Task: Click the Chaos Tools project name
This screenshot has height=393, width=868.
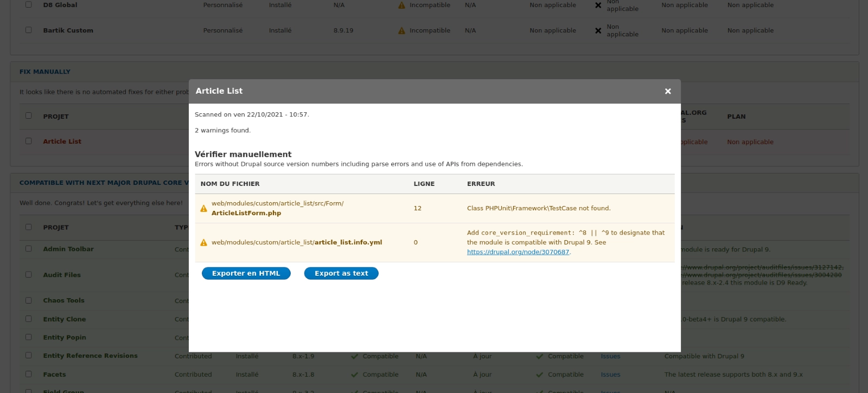Action: [x=64, y=300]
